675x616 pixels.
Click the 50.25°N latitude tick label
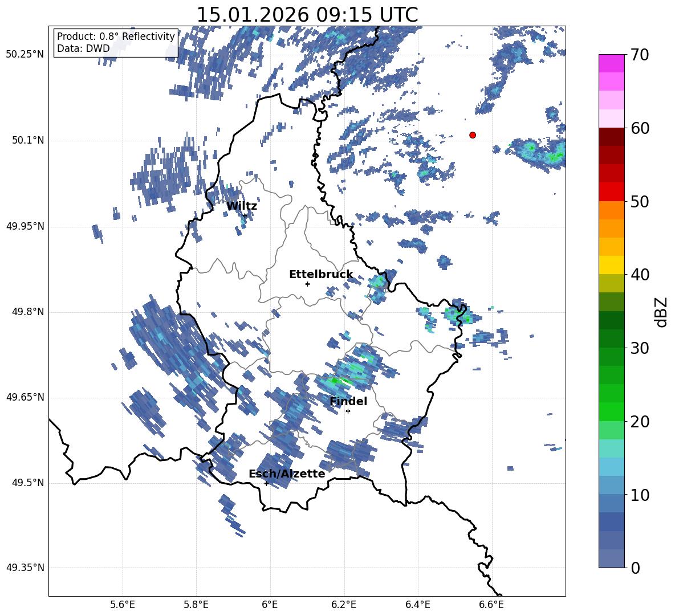point(25,55)
